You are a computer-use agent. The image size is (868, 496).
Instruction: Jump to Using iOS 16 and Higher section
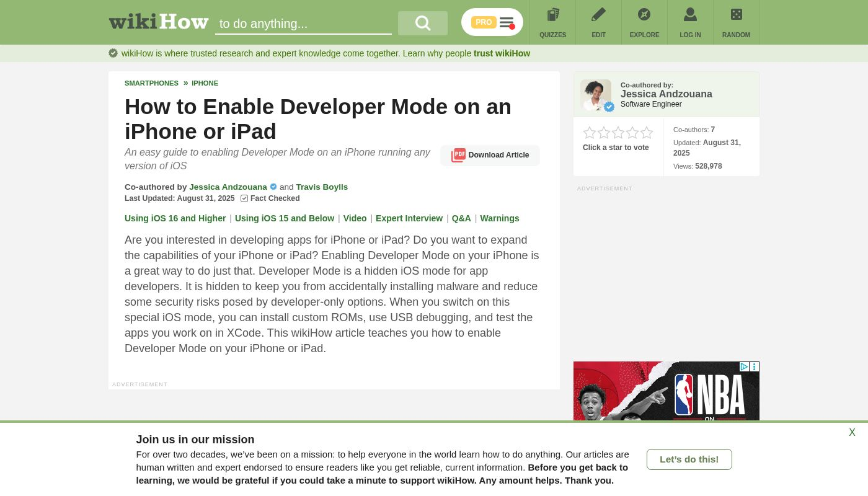point(175,218)
